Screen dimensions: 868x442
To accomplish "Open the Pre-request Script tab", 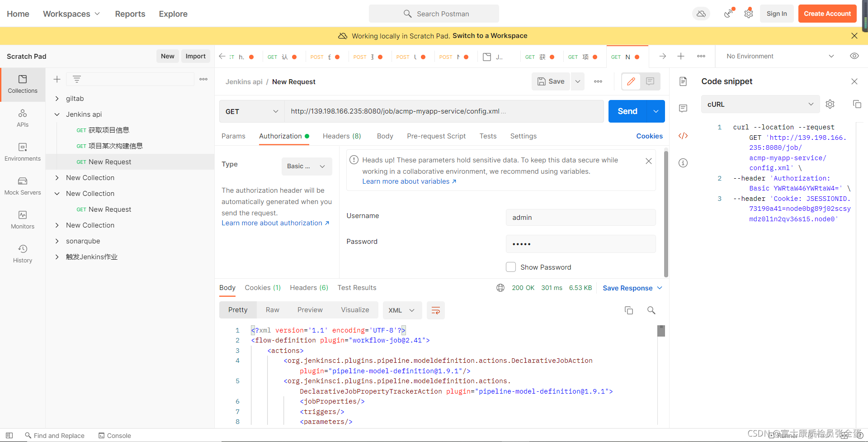I will pyautogui.click(x=436, y=136).
